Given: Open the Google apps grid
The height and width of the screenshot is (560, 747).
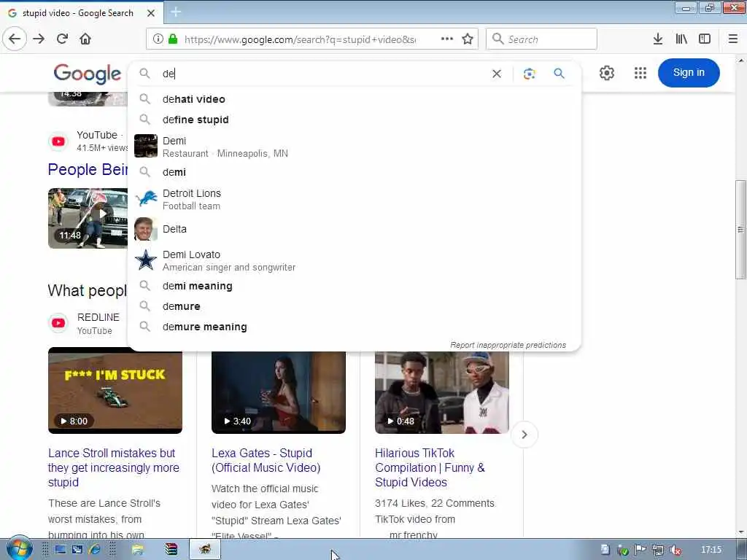Looking at the screenshot, I should 640,73.
